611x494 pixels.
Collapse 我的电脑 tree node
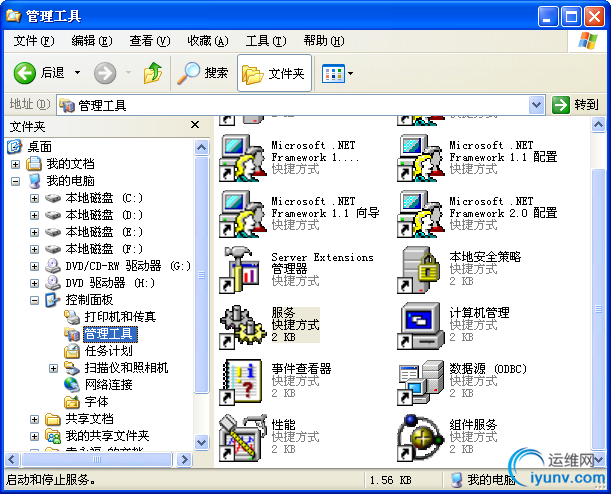[16, 181]
